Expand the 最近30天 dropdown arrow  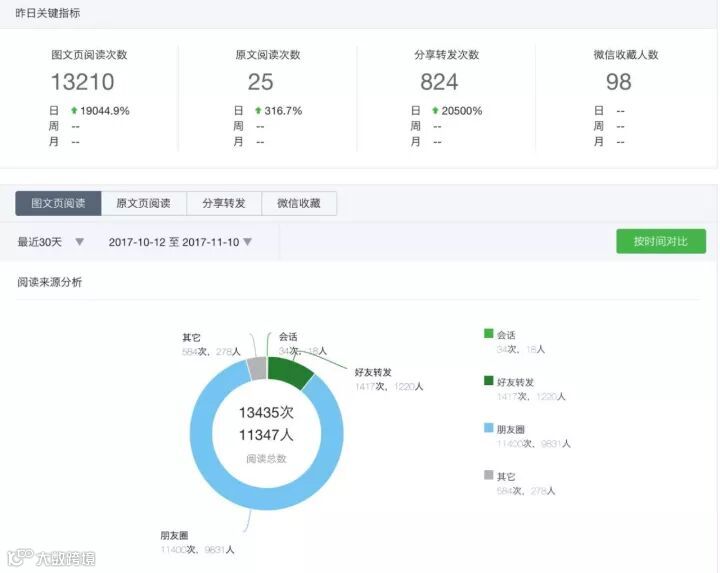click(79, 242)
